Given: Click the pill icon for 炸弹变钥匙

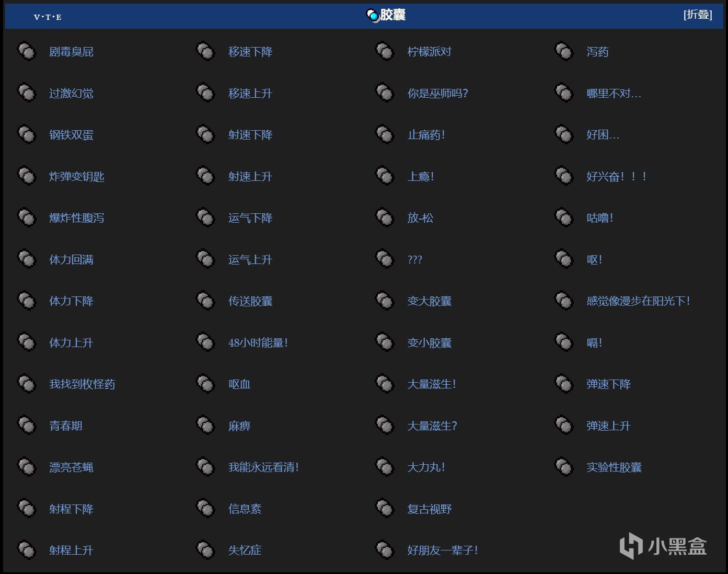Looking at the screenshot, I should click(x=27, y=176).
